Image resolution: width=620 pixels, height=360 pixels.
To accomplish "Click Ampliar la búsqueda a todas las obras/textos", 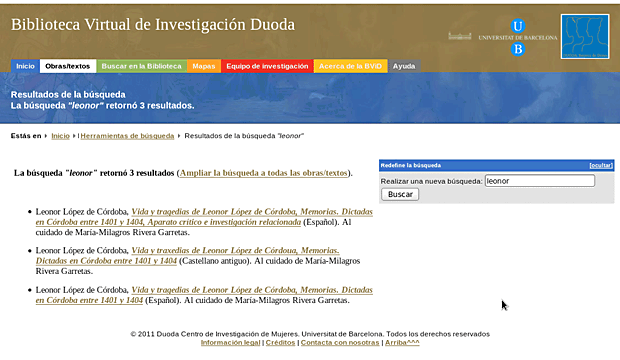I will click(x=264, y=173).
